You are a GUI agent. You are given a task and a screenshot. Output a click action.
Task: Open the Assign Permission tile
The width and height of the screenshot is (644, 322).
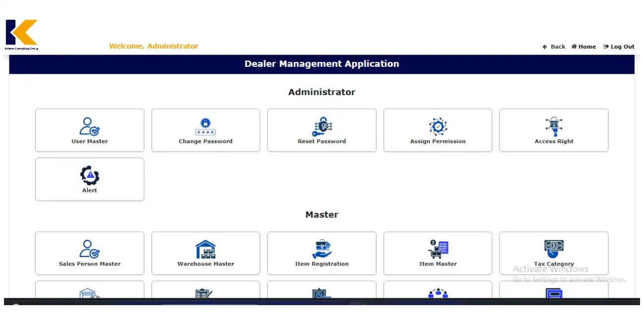point(438,130)
